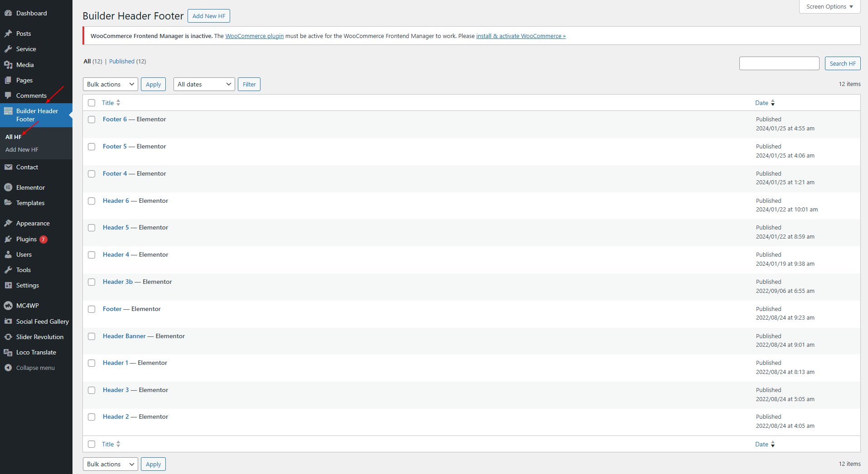Sort the list by Date column header

point(762,103)
